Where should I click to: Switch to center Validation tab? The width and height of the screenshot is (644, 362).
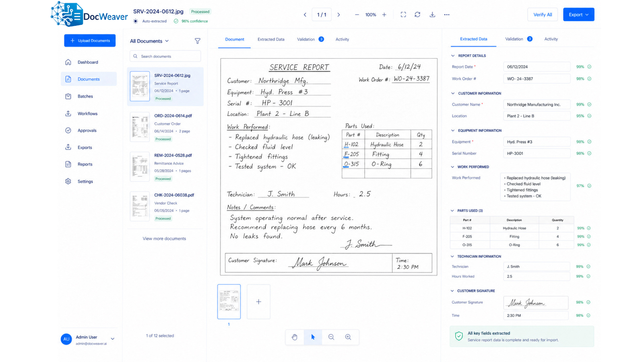(x=310, y=39)
